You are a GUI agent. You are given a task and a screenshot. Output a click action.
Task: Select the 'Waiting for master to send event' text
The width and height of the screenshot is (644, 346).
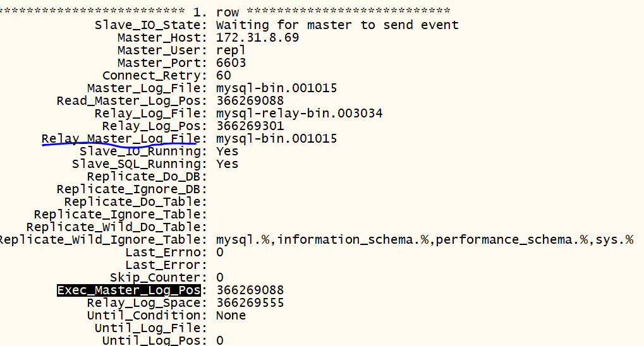pyautogui.click(x=337, y=25)
